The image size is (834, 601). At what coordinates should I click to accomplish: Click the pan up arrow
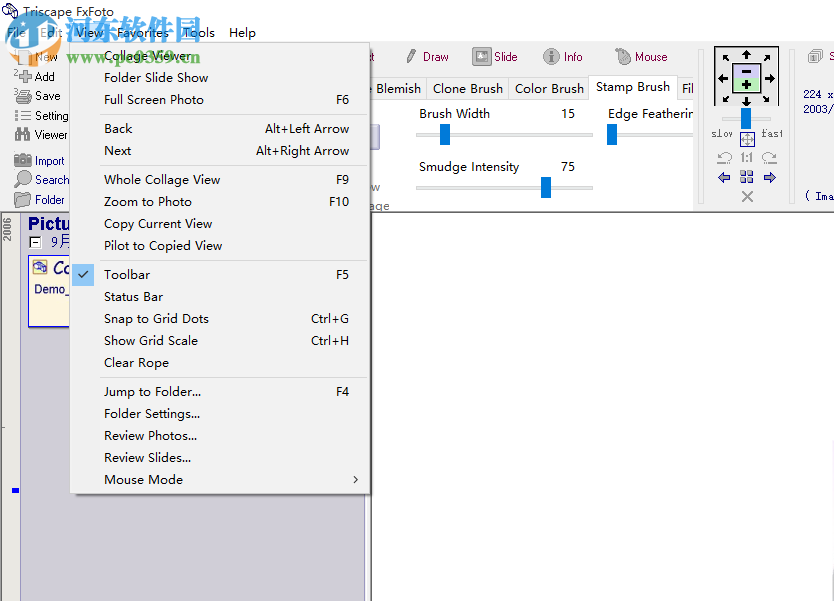point(746,54)
